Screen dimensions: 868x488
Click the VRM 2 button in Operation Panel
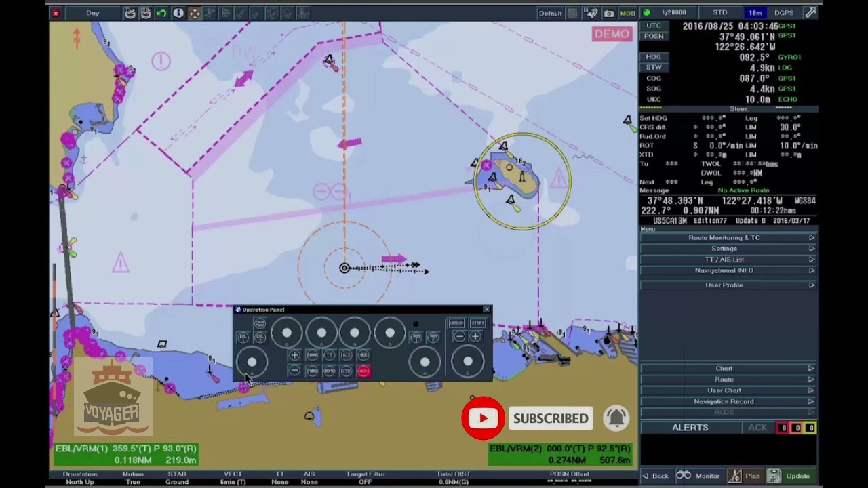(x=433, y=337)
